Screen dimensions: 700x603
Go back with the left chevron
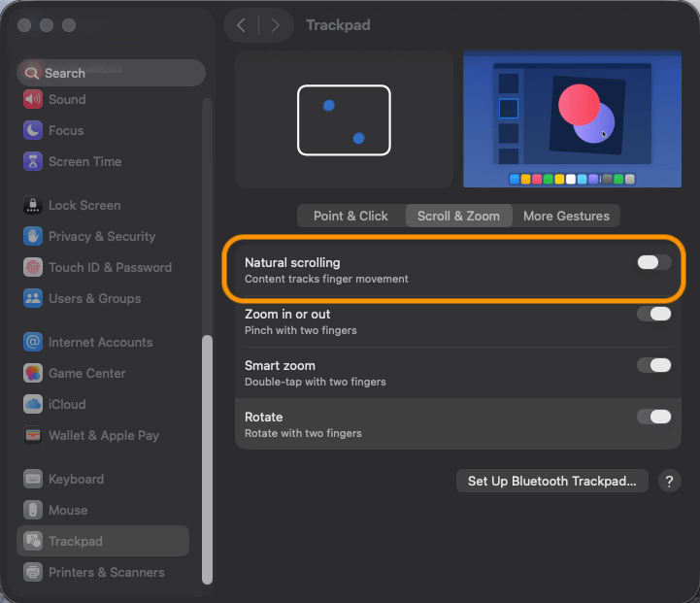click(x=241, y=25)
